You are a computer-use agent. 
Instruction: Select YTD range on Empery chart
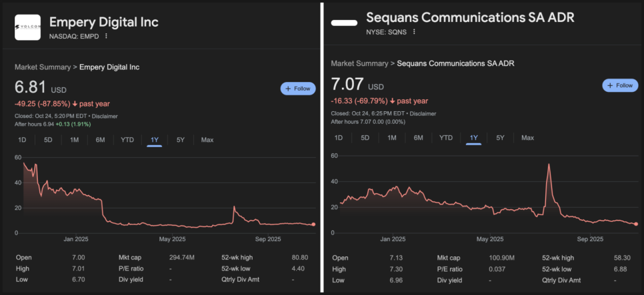point(127,140)
